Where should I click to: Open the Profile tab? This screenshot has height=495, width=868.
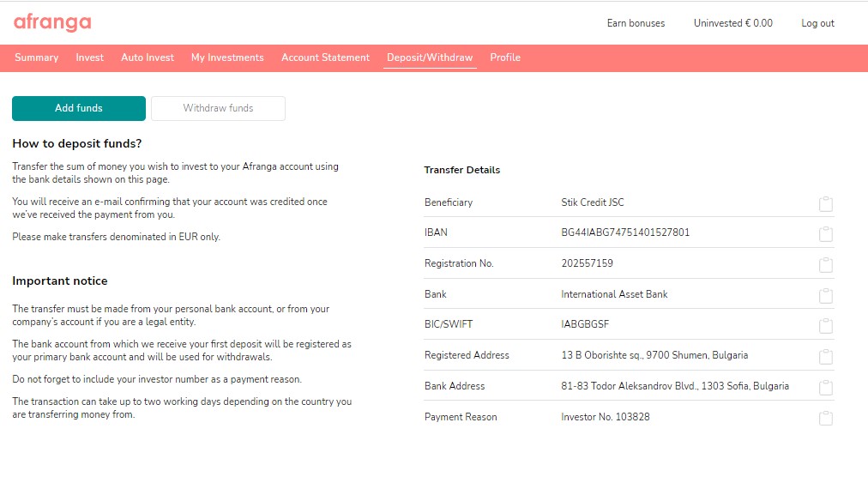point(505,57)
